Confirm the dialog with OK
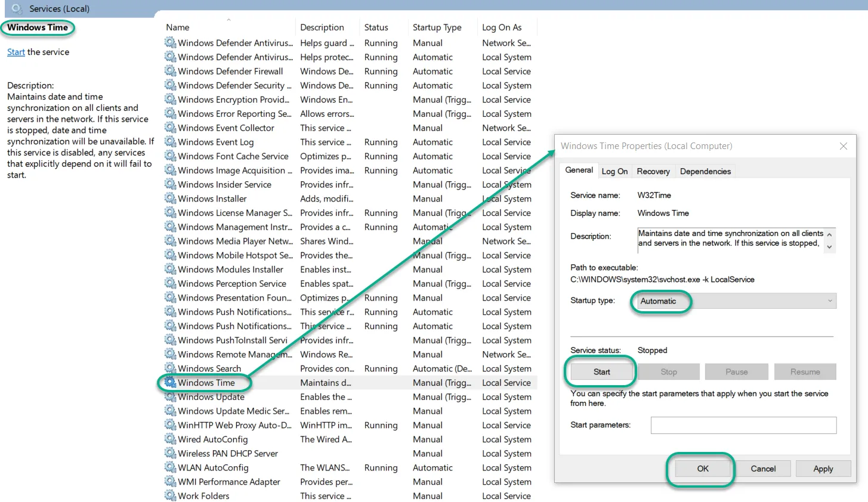This screenshot has height=502, width=868. [703, 469]
